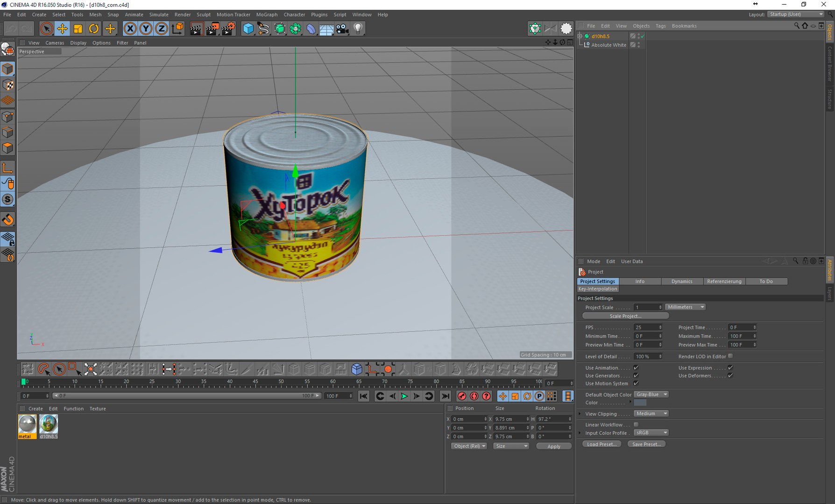Screen dimensions: 835x504
Task: Add a light object via bulb icon
Action: [358, 29]
